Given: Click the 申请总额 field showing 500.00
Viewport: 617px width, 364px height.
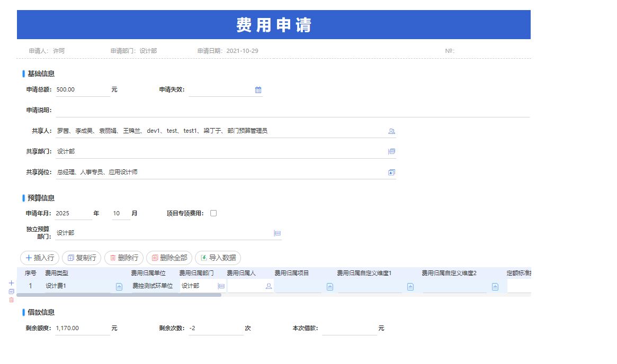Looking at the screenshot, I should [x=83, y=90].
